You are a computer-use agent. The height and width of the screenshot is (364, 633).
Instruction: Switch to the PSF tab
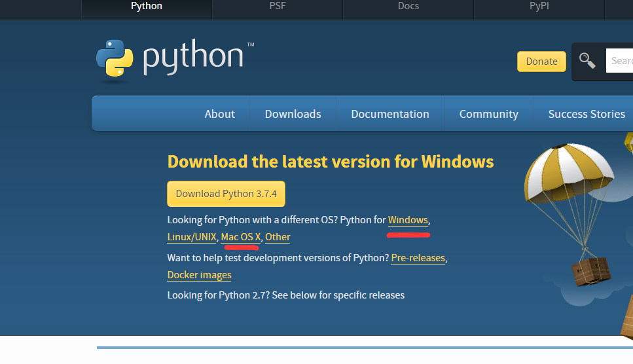click(x=278, y=7)
